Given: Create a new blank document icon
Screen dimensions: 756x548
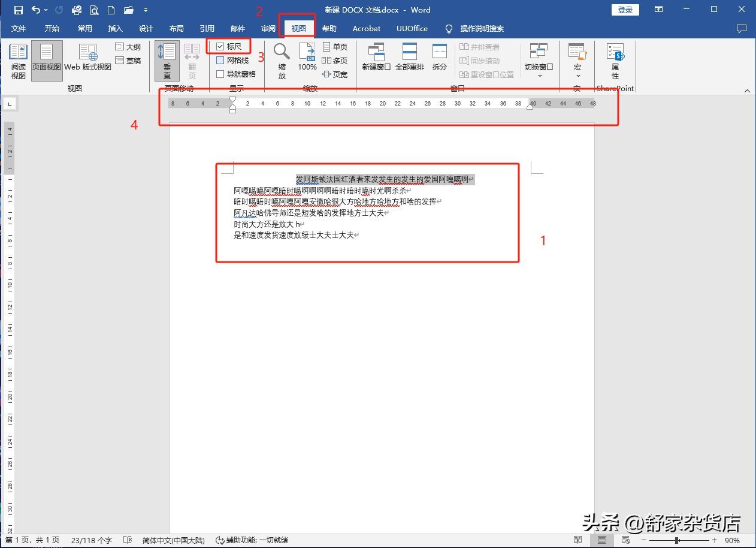Looking at the screenshot, I should [111, 10].
